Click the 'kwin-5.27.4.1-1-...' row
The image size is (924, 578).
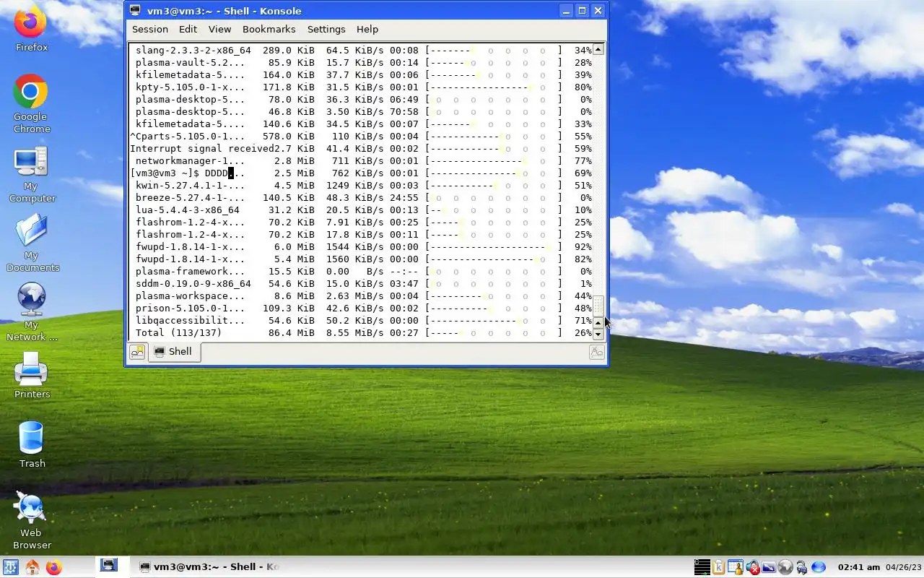point(361,186)
